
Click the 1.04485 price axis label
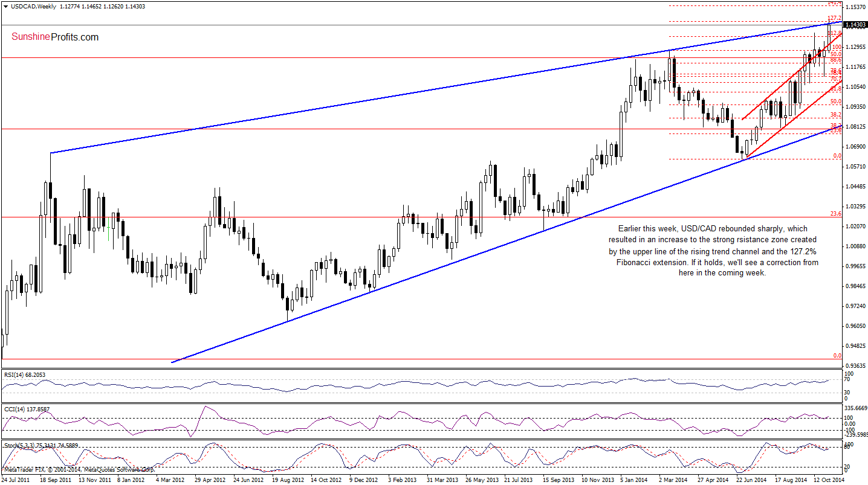[855, 187]
